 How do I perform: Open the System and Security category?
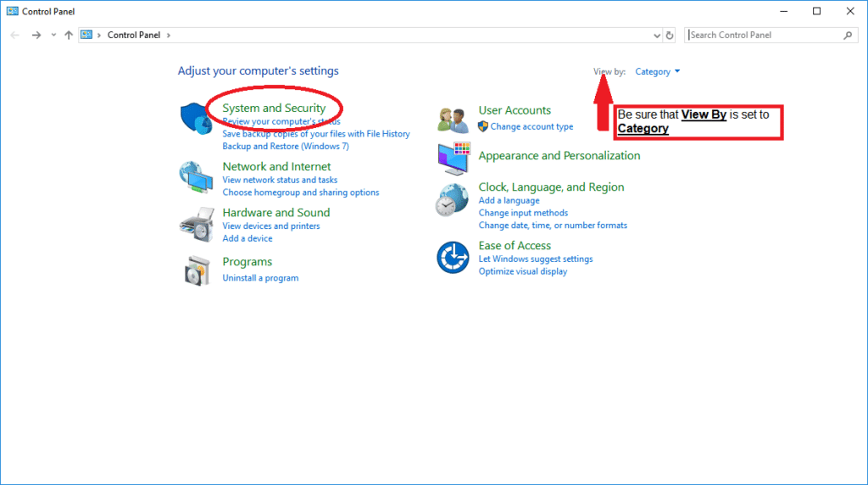pyautogui.click(x=274, y=109)
